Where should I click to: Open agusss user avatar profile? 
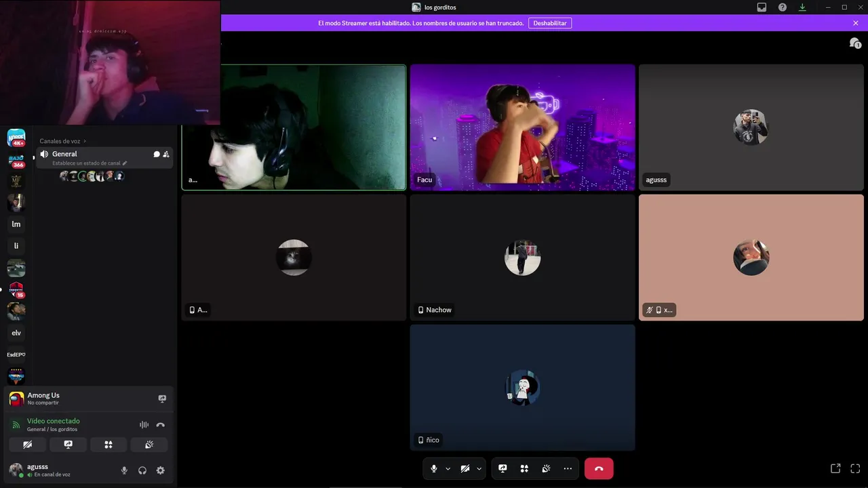pyautogui.click(x=16, y=470)
